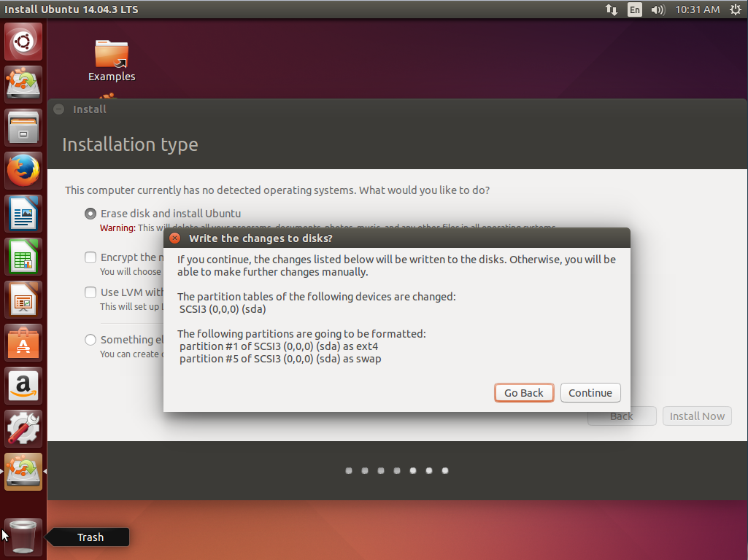The image size is (748, 560).
Task: Focus the running installer icon in launcher
Action: pyautogui.click(x=23, y=471)
